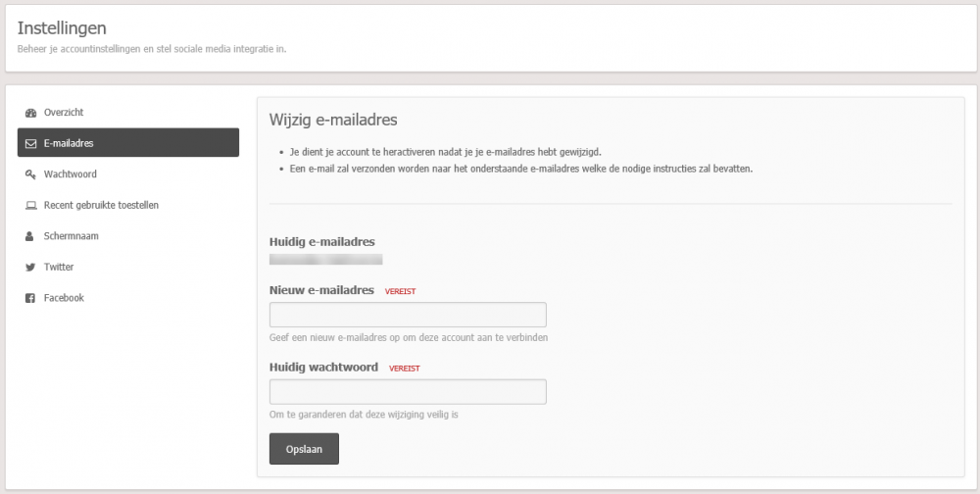
Task: Focus the Huidig wachtwoord input field
Action: coord(408,391)
